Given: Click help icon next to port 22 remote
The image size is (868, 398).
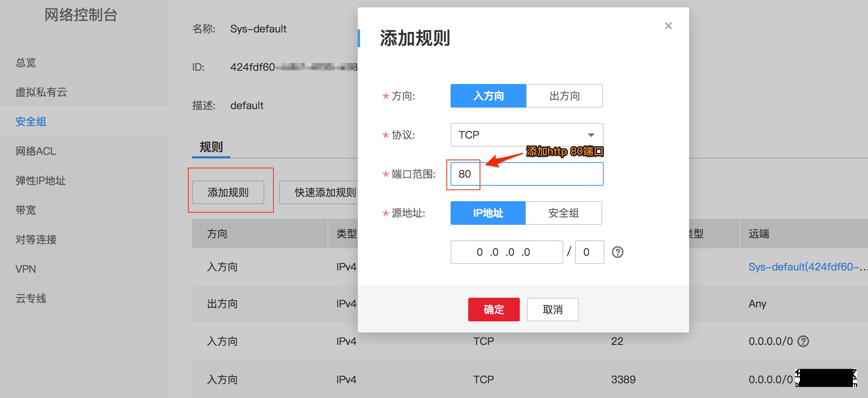Looking at the screenshot, I should 803,341.
